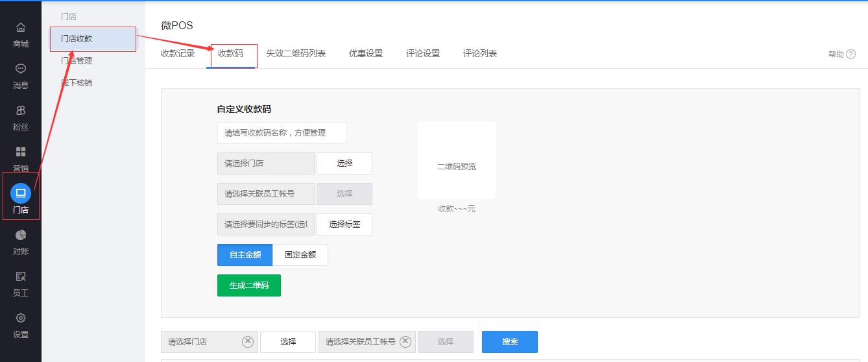Viewport: 868px width, 362px height.
Task: Open the 消息 messages icon
Action: [x=21, y=69]
